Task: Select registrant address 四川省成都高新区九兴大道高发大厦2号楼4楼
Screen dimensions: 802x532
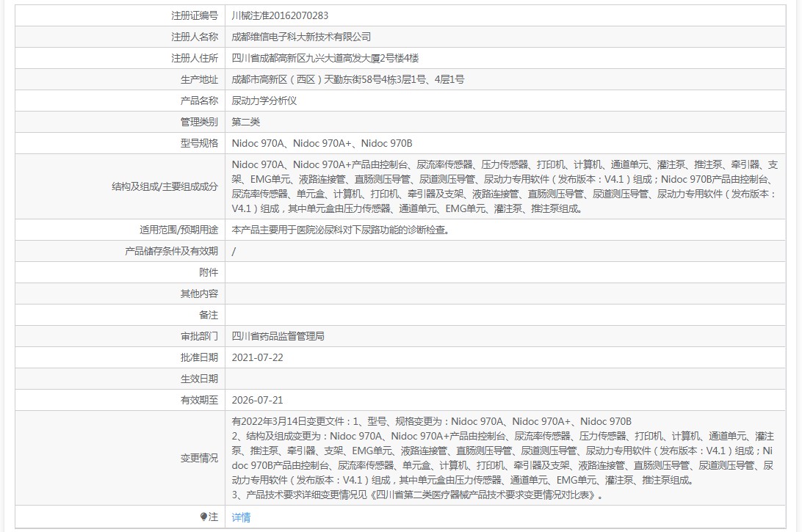Action: pos(325,58)
